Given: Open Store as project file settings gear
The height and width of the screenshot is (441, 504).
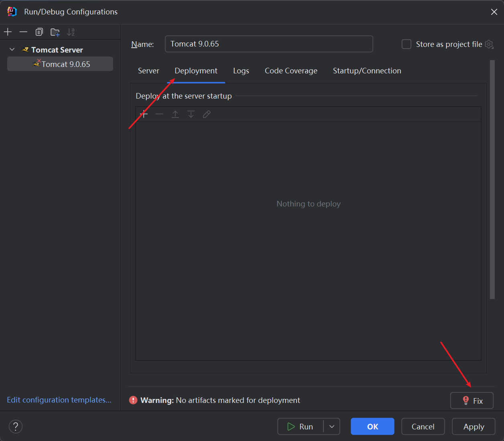Looking at the screenshot, I should 489,44.
